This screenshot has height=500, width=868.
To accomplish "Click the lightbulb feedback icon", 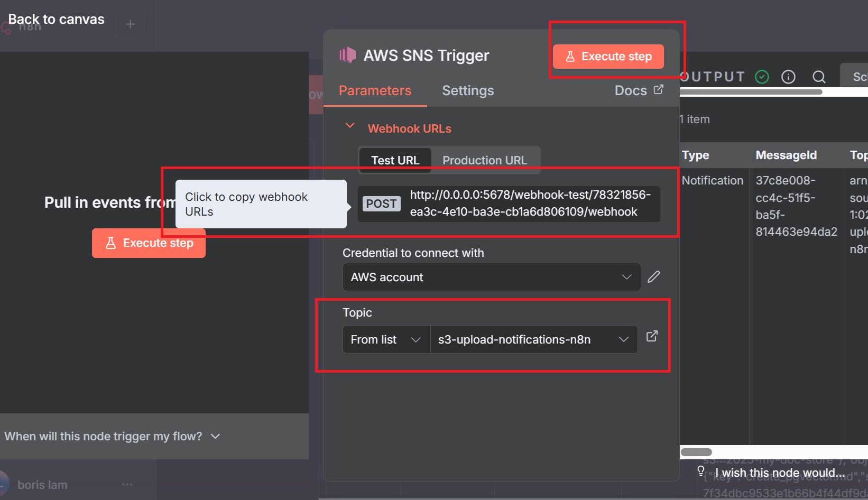I will pos(701,471).
